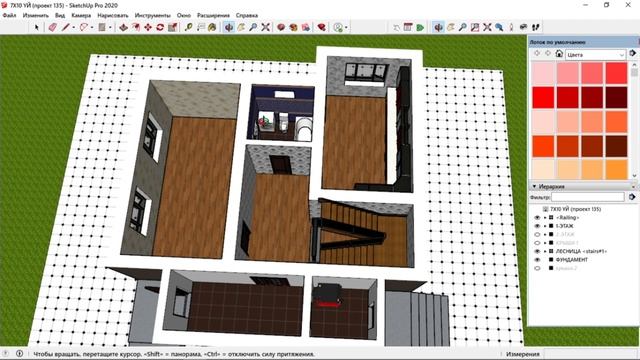Screen dimensions: 640x360
Task: Open the Arc tool flyout arrow
Action: pos(92,28)
